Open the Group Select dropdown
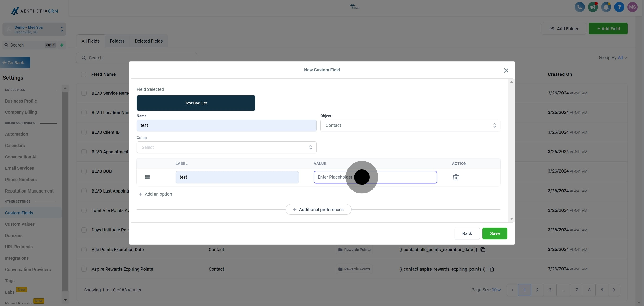The height and width of the screenshot is (306, 644). 226,147
